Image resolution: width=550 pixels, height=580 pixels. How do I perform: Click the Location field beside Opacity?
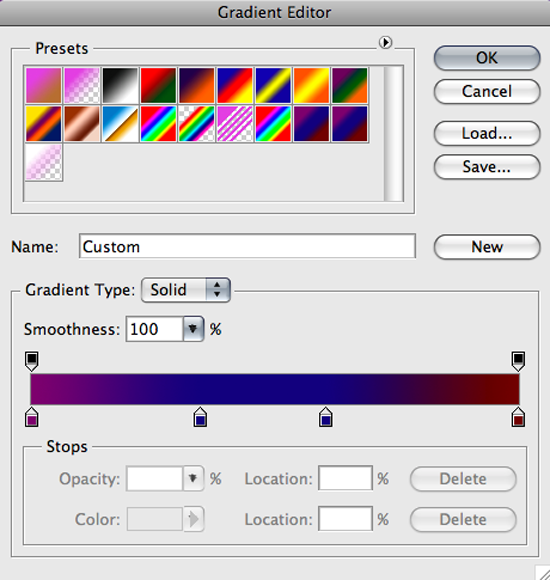[345, 478]
